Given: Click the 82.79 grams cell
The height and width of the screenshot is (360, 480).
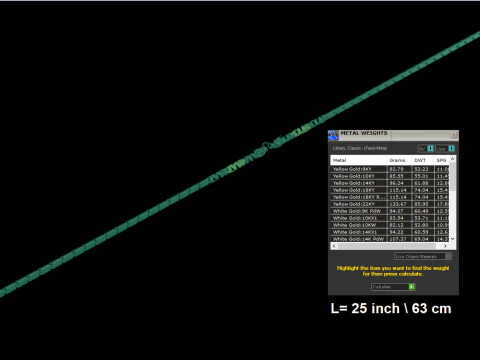Looking at the screenshot, I should tap(399, 169).
